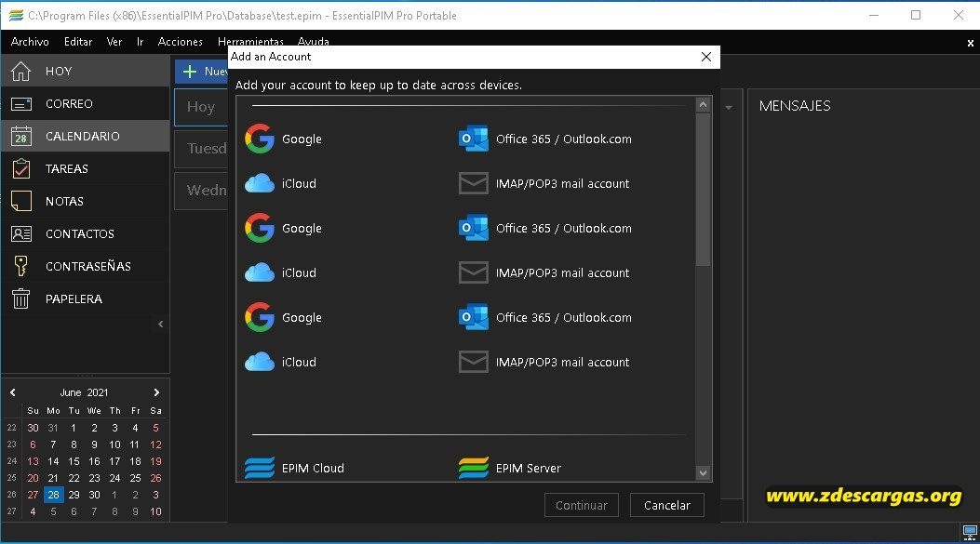Choose the bottommost Office 365 / Outlook.com option

tap(545, 317)
